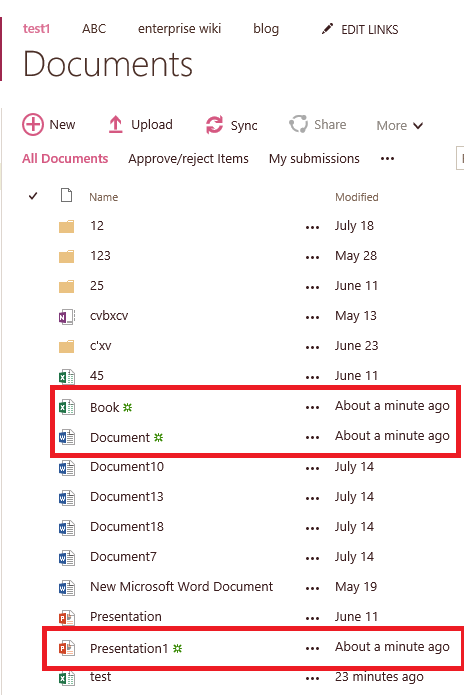464x695 pixels.
Task: Open the ellipsis menu for Document10
Action: coord(312,469)
